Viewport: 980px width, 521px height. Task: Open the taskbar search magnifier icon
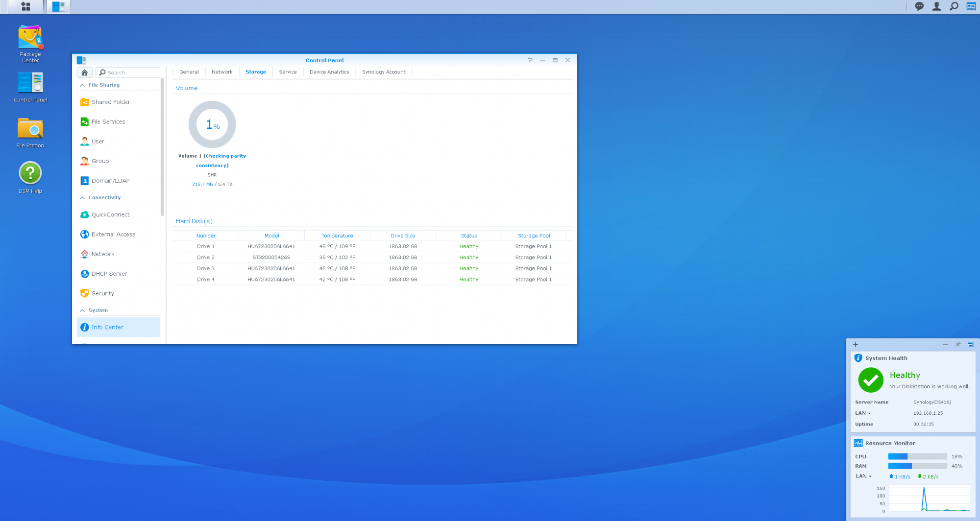tap(954, 6)
